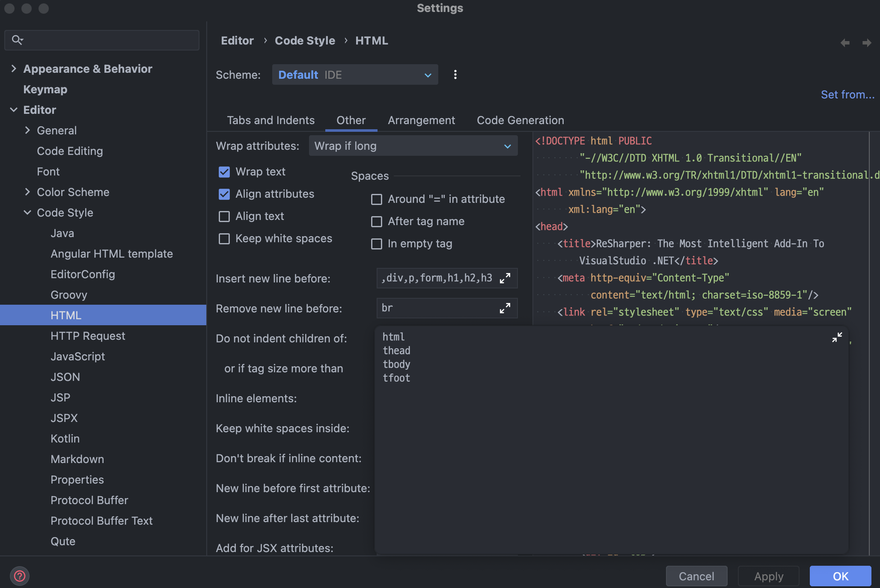Click the forward navigation arrow
The width and height of the screenshot is (880, 588).
coord(867,43)
